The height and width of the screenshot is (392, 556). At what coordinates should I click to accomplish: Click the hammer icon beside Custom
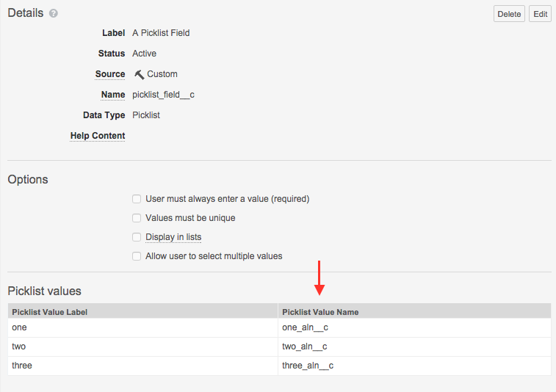(x=139, y=74)
